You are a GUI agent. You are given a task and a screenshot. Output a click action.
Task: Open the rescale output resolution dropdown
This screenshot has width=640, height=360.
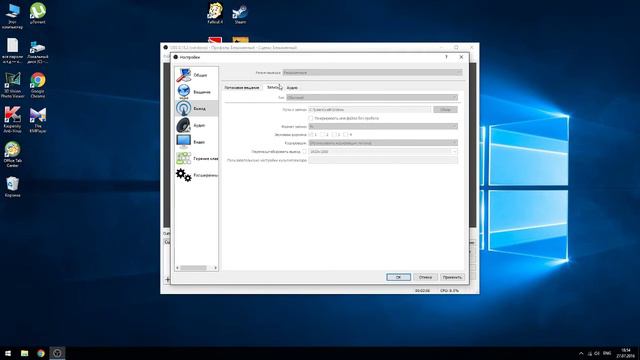point(383,151)
